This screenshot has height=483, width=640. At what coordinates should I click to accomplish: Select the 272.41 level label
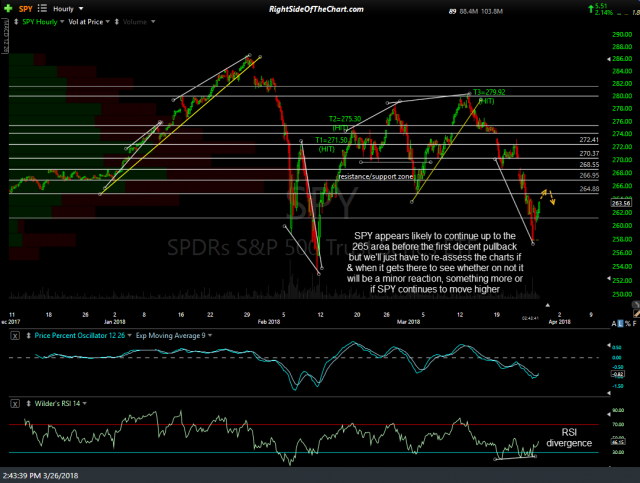pos(589,140)
